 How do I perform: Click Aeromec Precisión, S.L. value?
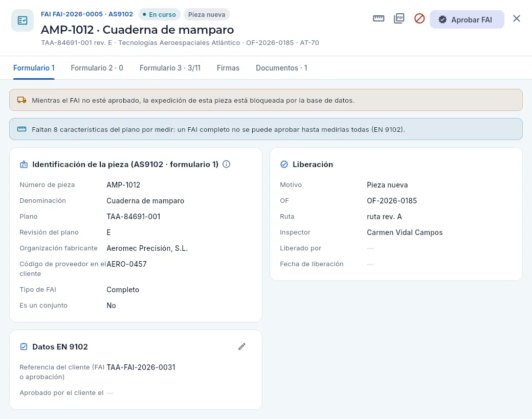pyautogui.click(x=147, y=248)
